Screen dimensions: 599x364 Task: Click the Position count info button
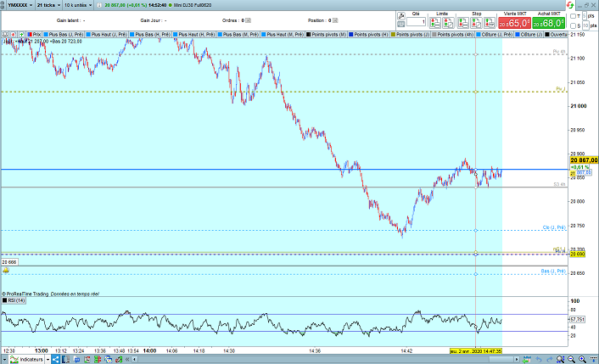pyautogui.click(x=335, y=20)
